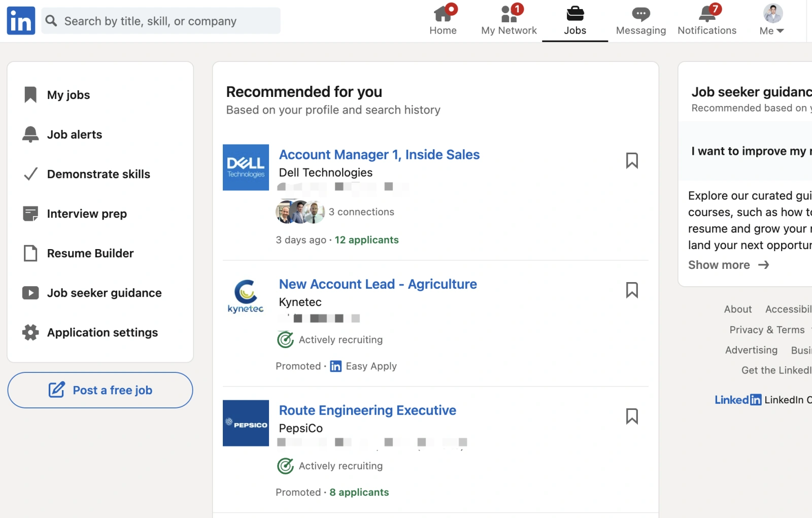This screenshot has height=518, width=812.
Task: Open Interview prep
Action: (x=87, y=214)
